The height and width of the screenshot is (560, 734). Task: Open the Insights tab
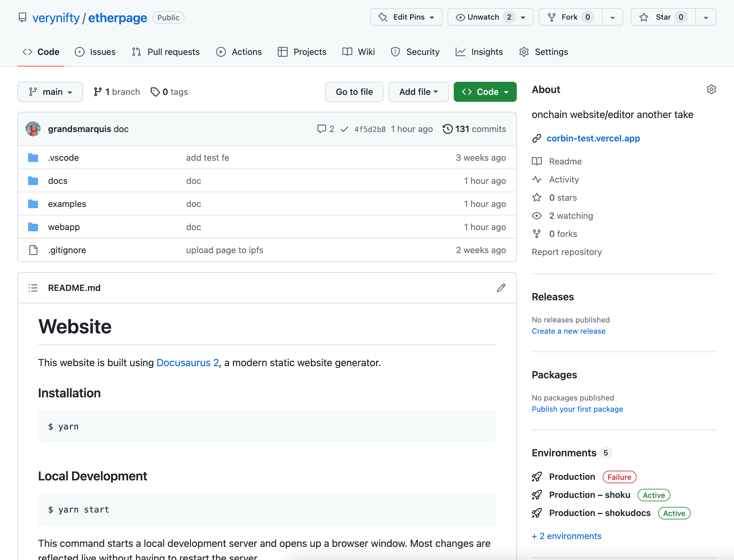[x=479, y=52]
